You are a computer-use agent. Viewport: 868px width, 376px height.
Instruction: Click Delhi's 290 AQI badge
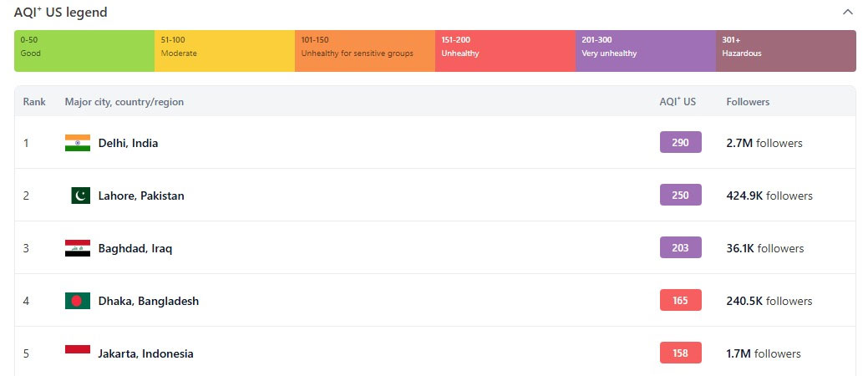click(x=680, y=143)
